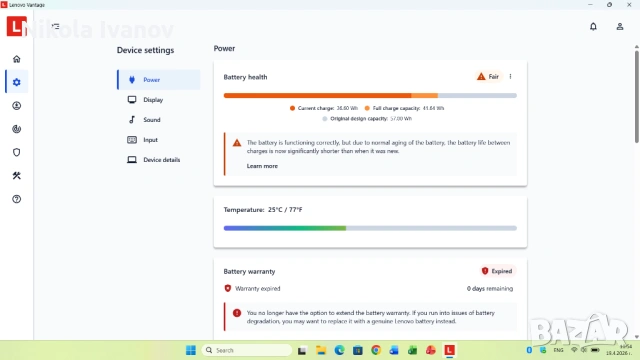The width and height of the screenshot is (640, 360).
Task: Open the Security shield icon in sidebar
Action: click(x=17, y=152)
